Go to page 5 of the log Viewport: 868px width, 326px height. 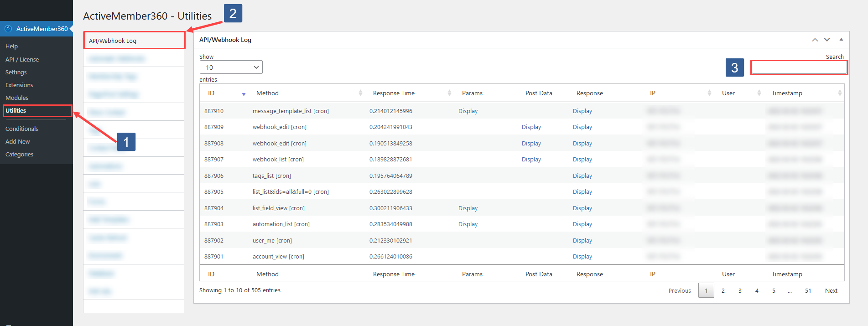tap(774, 290)
